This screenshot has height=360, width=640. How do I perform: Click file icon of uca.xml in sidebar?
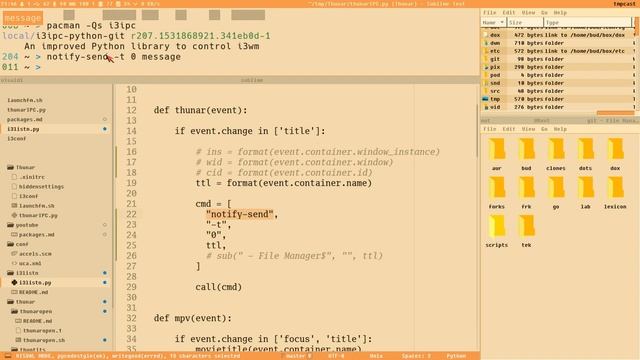tap(14, 263)
